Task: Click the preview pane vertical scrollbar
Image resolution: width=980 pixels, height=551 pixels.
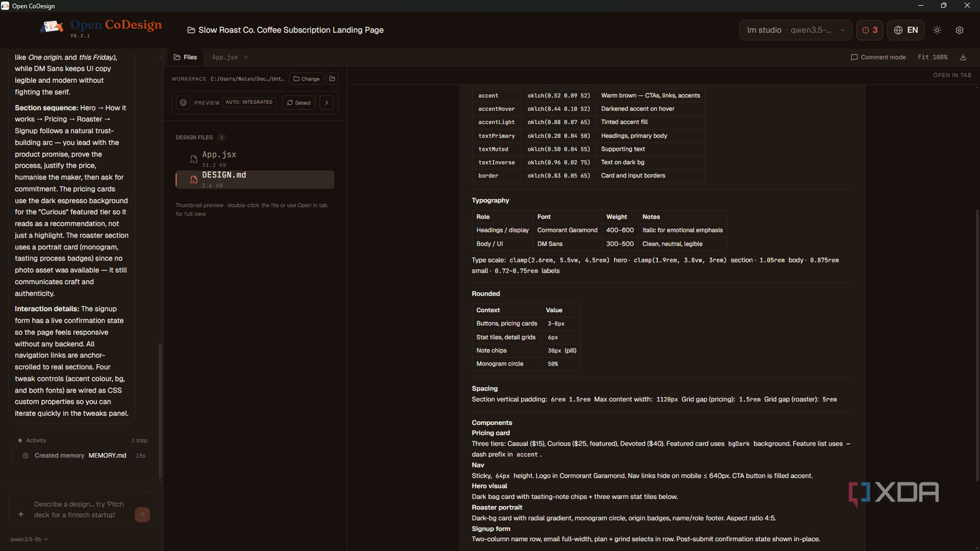Action: coord(977,346)
